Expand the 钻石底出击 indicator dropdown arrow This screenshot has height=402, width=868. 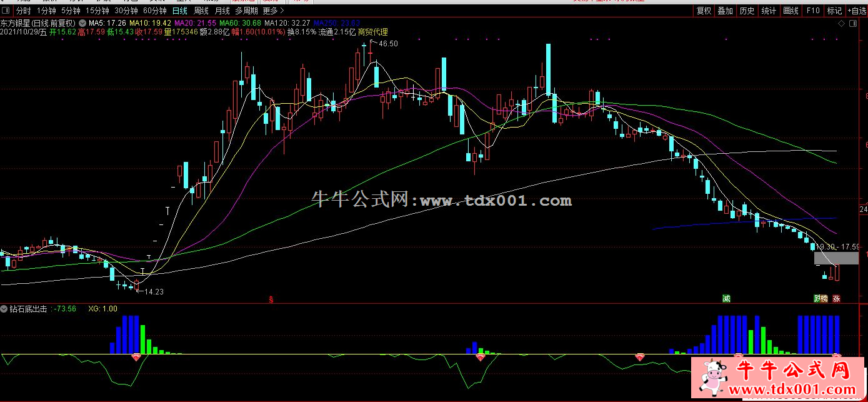tap(4, 309)
